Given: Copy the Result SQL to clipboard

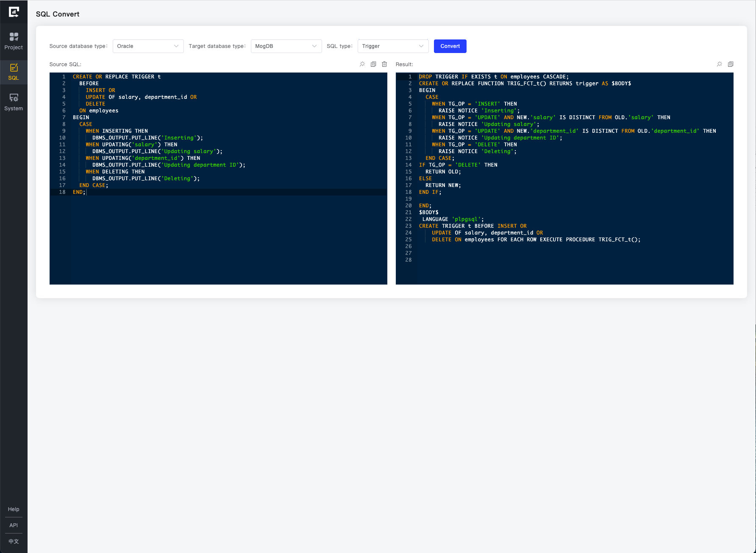Looking at the screenshot, I should 731,64.
